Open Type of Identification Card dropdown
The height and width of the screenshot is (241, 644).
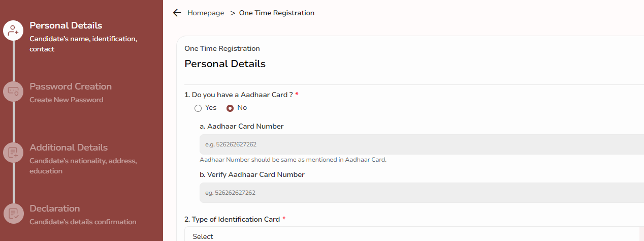click(414, 234)
